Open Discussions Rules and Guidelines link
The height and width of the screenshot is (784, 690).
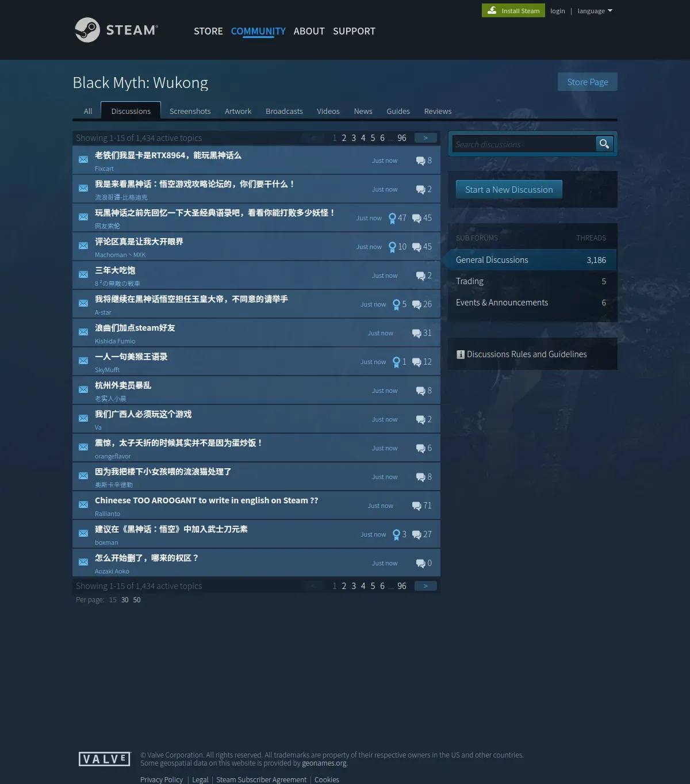(527, 354)
